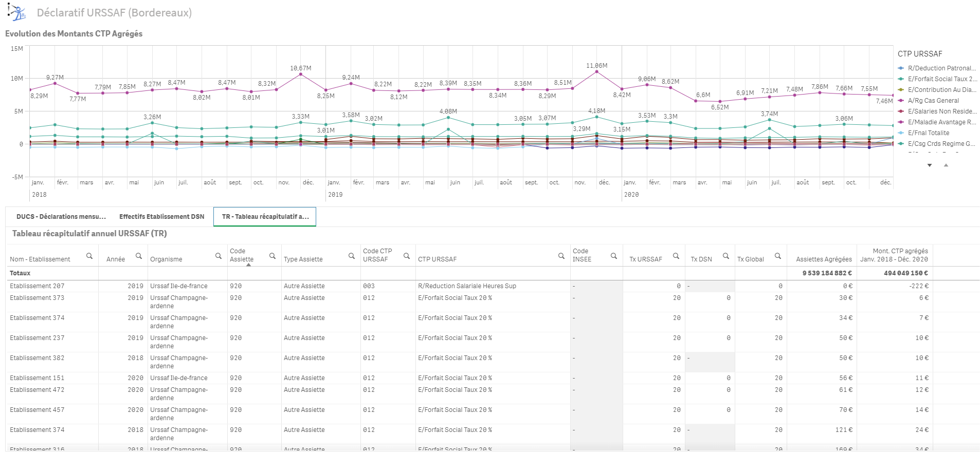Click the Code INSEE search magnifier
The width and height of the screenshot is (980, 452).
pos(614,256)
